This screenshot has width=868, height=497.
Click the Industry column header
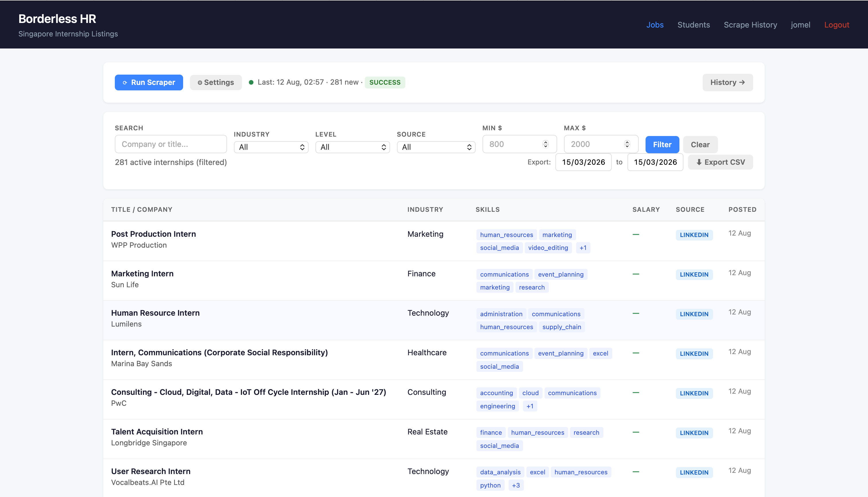425,209
